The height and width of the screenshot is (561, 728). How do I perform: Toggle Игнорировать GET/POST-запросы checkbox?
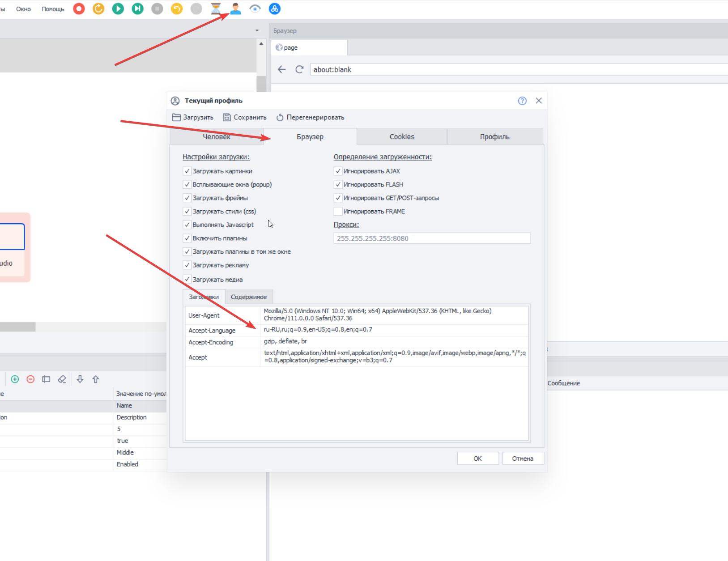(x=338, y=198)
